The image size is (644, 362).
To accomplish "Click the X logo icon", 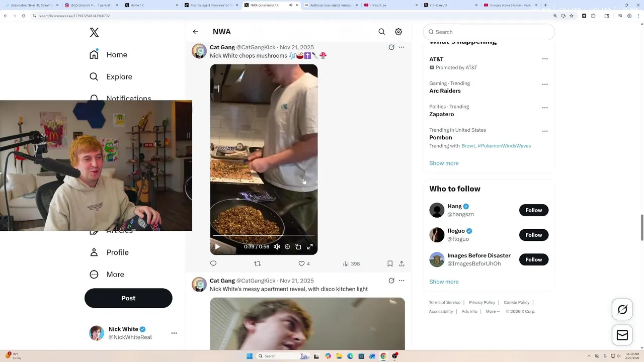I will pyautogui.click(x=94, y=33).
